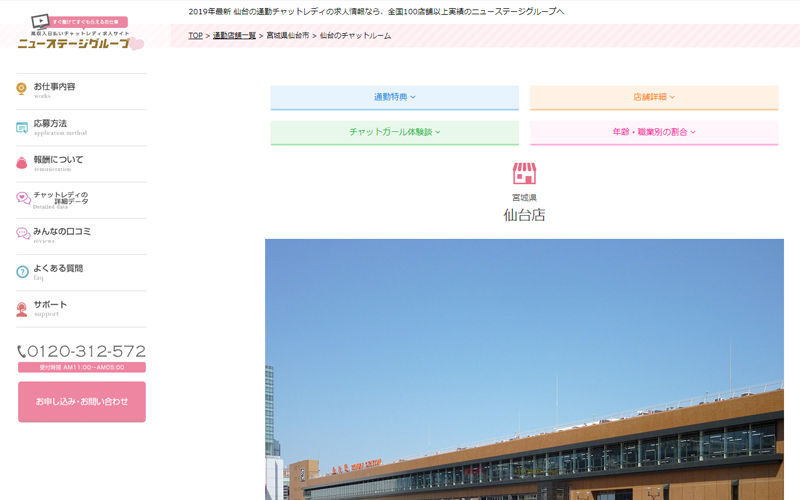This screenshot has width=800, height=500.
Task: Click 宮城県仙台市 breadcrumb text
Action: (x=288, y=36)
